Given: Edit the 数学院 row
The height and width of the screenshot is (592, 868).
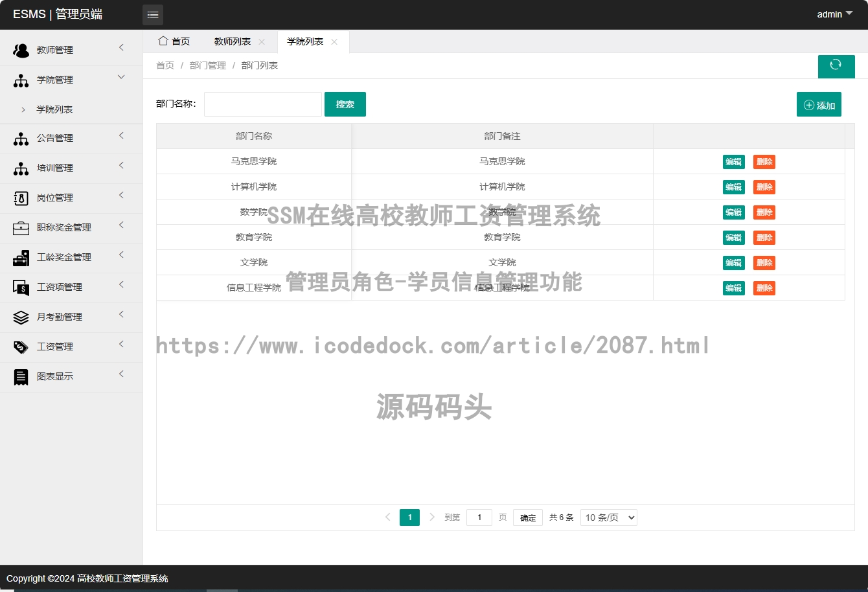Looking at the screenshot, I should (x=734, y=212).
